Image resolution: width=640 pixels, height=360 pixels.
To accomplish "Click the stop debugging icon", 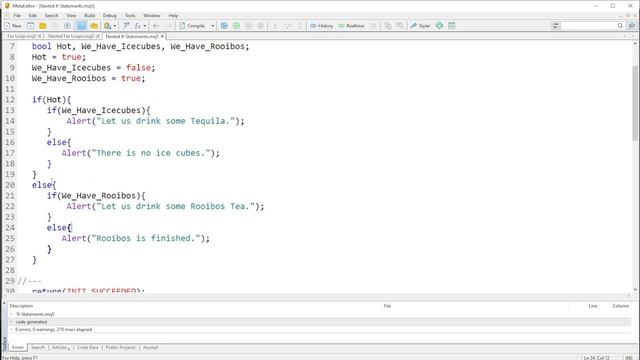I will tap(260, 26).
